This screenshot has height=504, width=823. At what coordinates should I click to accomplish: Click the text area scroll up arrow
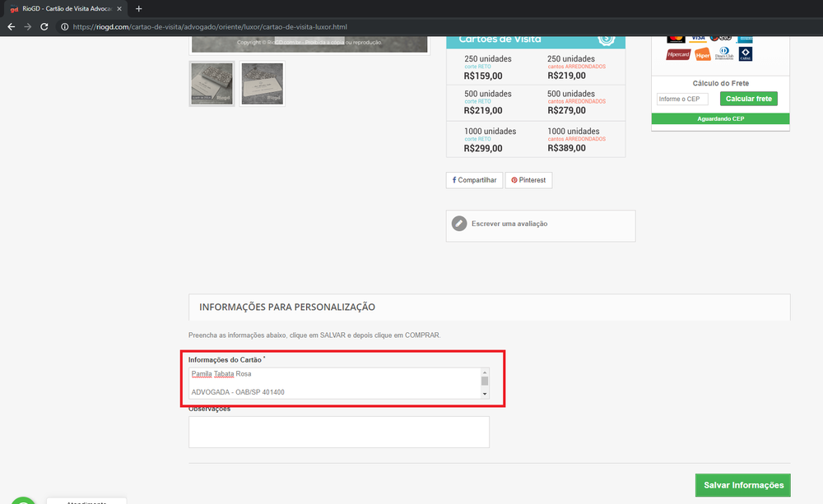pyautogui.click(x=485, y=372)
